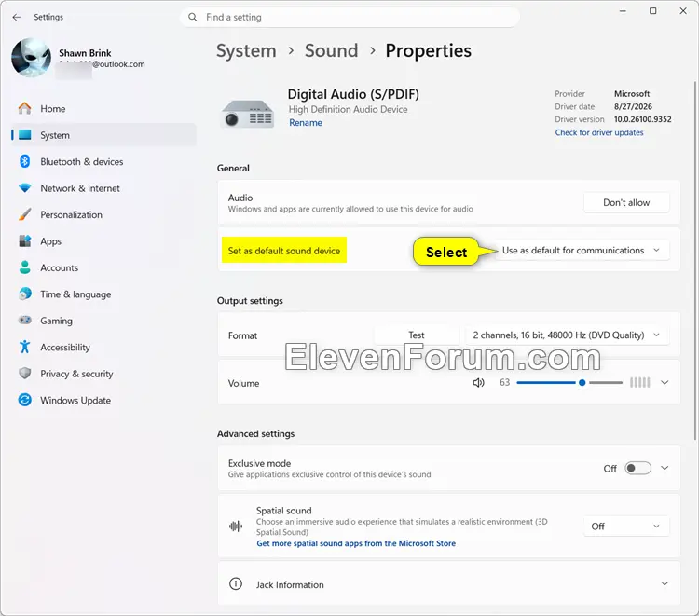Click the Accessibility figure icon
The image size is (699, 616).
(x=25, y=347)
